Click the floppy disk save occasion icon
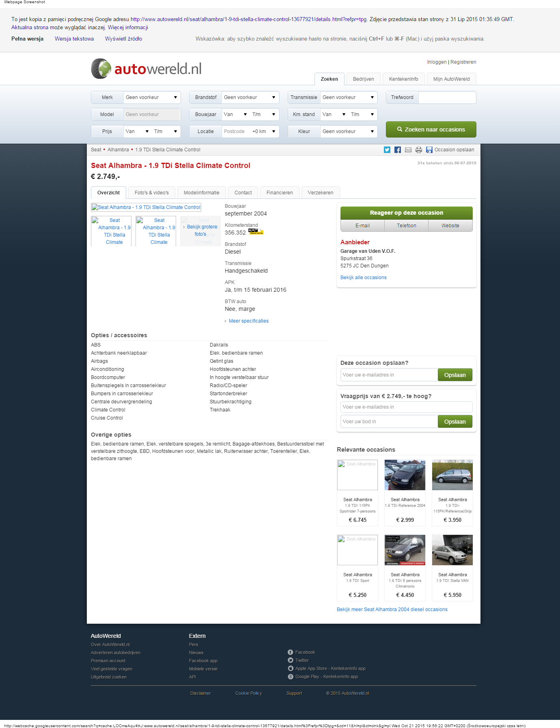Viewport: 560px width, 728px height. coord(429,150)
